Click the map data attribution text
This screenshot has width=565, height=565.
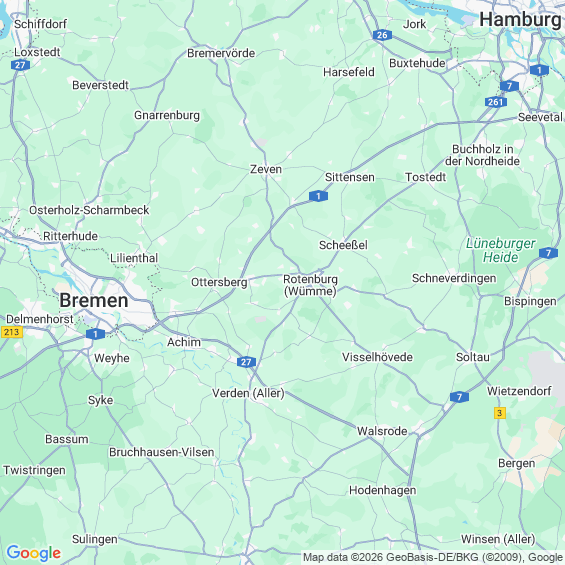click(x=432, y=557)
